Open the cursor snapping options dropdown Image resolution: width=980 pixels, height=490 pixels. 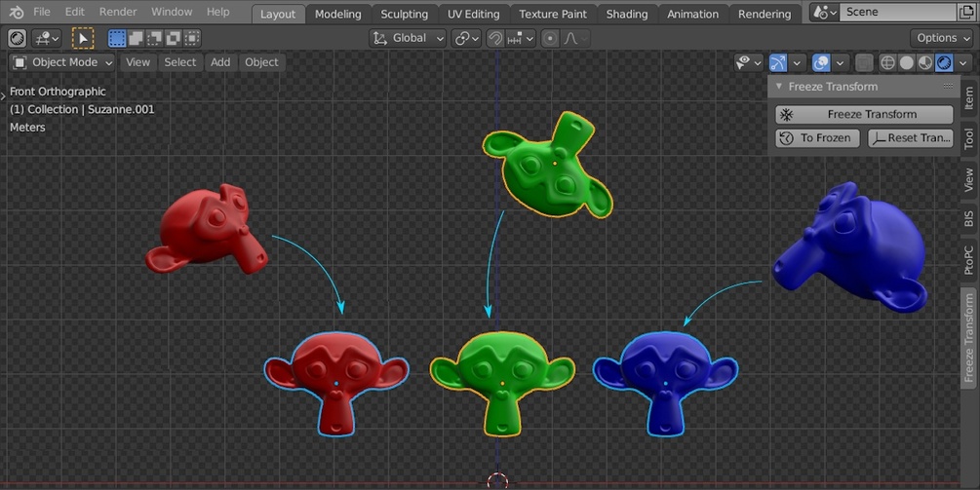pyautogui.click(x=47, y=38)
